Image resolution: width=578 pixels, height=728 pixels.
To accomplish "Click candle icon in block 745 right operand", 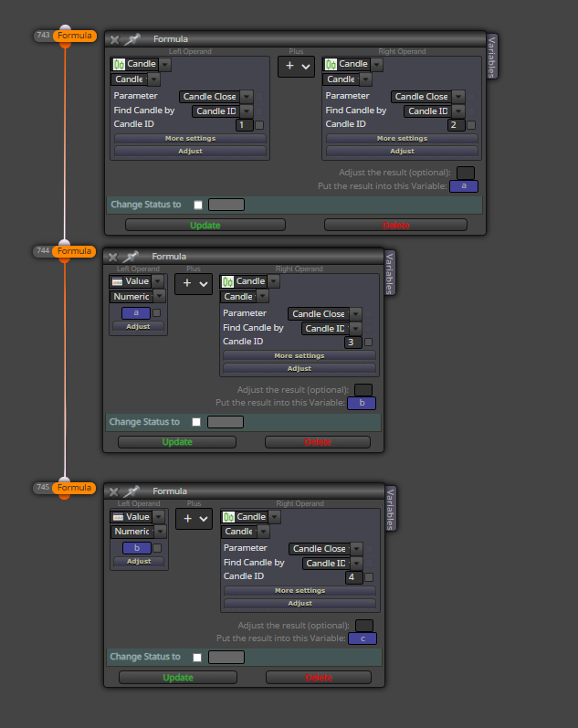I will tap(228, 517).
